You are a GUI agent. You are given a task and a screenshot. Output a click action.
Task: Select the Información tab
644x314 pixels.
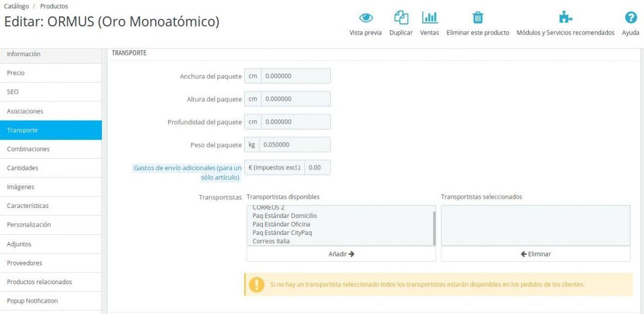51,54
